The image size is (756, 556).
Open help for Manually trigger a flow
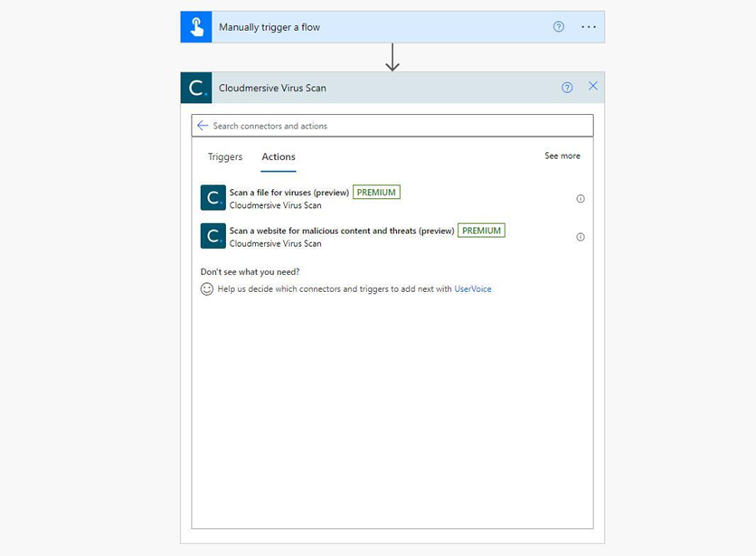(558, 27)
